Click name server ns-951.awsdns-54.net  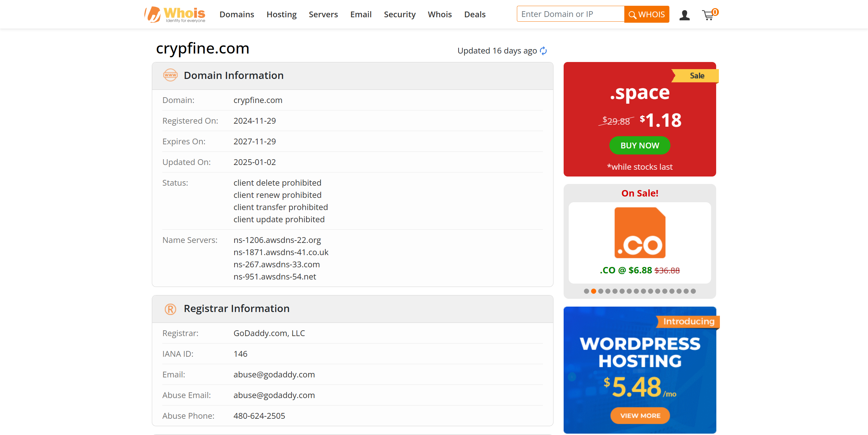pos(275,277)
